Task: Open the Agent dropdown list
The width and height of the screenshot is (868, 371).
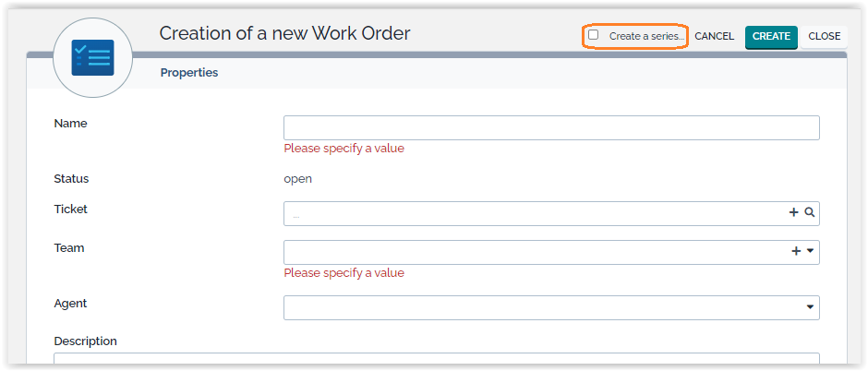Action: [810, 307]
